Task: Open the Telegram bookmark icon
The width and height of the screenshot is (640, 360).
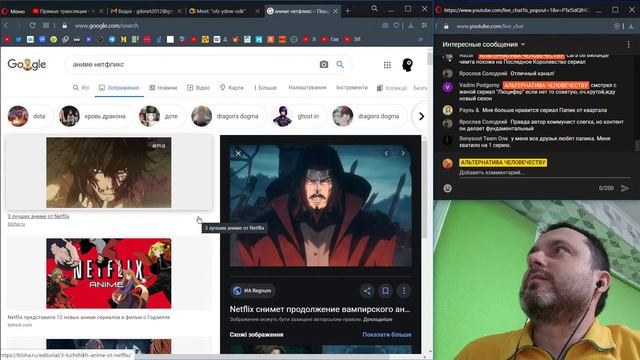Action: click(x=111, y=39)
